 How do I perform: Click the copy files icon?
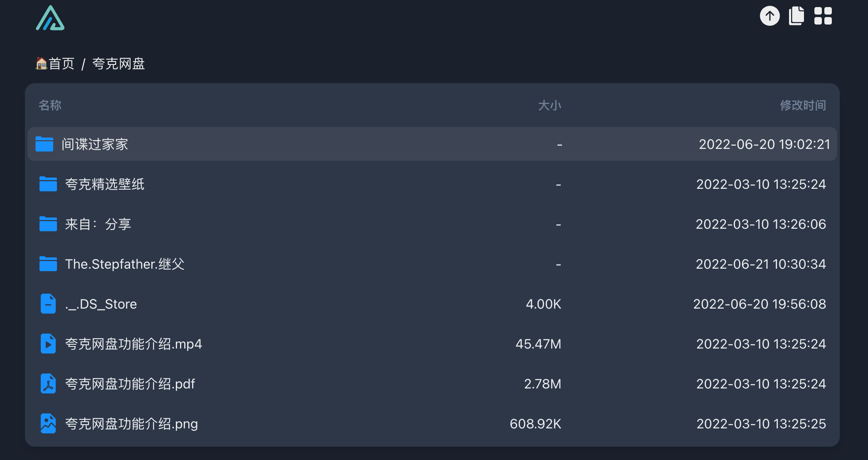(796, 16)
